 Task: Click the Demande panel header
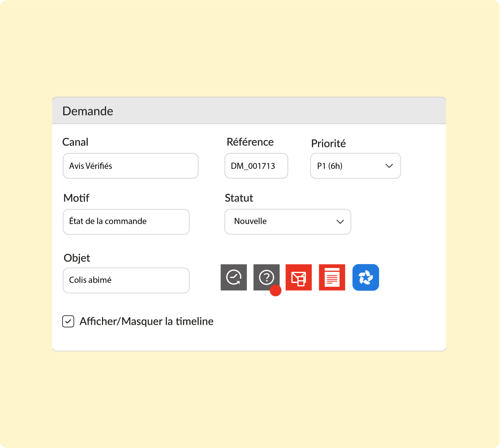(249, 111)
